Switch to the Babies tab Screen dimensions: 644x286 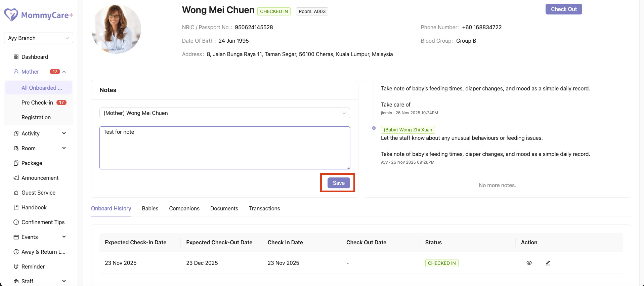point(150,208)
